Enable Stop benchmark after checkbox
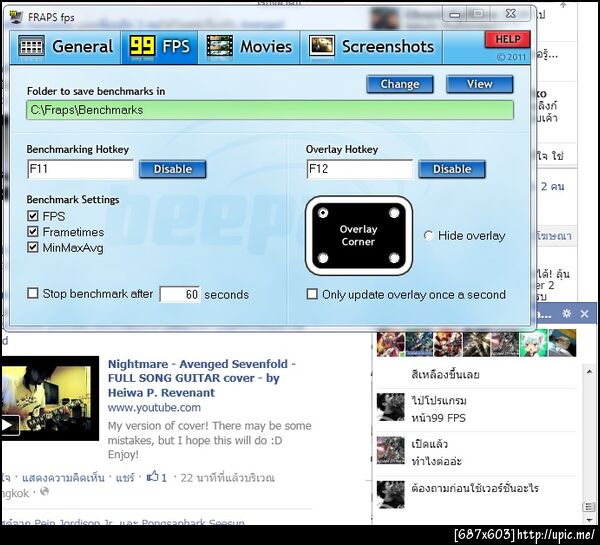Image resolution: width=600 pixels, height=545 pixels. tap(33, 294)
